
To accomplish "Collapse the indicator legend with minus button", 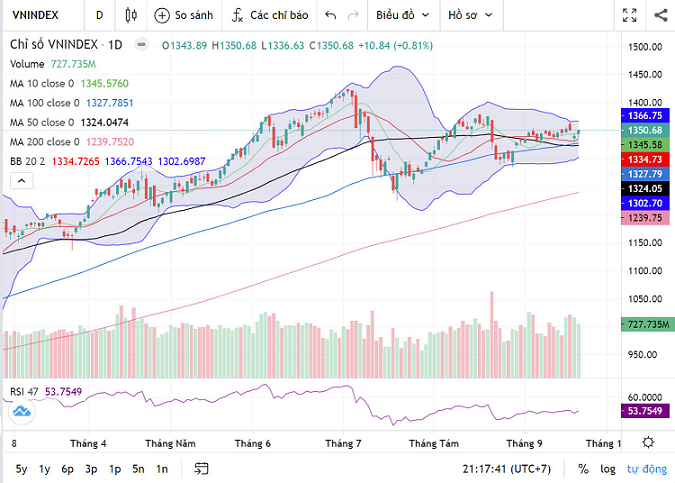I will 139,45.
